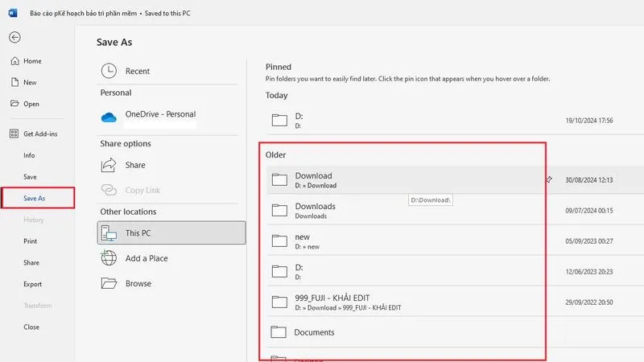Open the folder named new
644x362 pixels.
tap(303, 237)
